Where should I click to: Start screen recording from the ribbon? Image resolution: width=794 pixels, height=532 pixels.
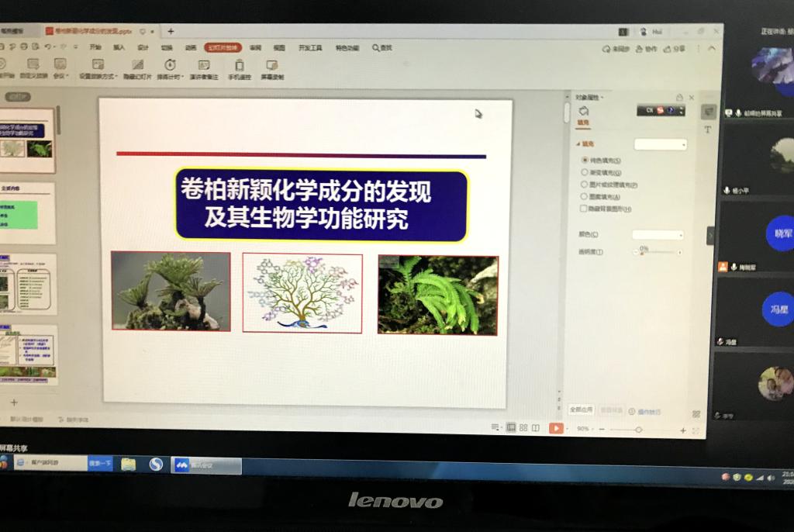(272, 66)
